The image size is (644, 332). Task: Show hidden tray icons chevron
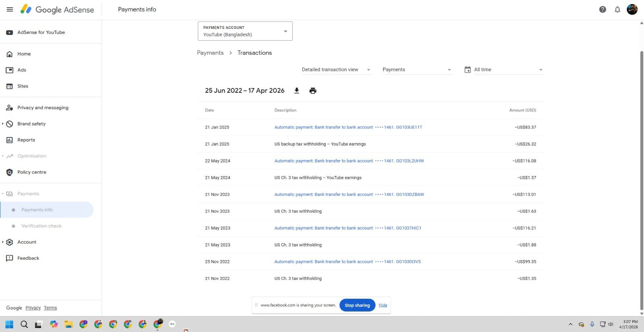570,324
